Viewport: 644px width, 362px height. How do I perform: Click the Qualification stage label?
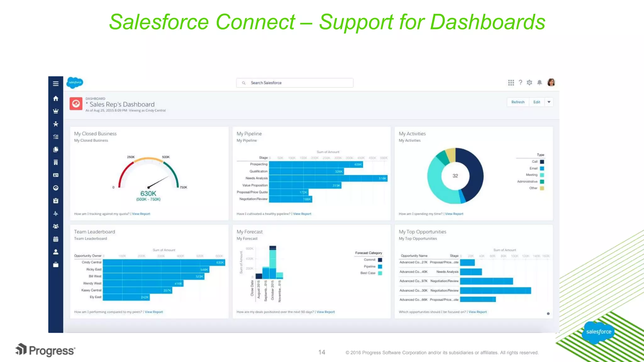tap(258, 171)
